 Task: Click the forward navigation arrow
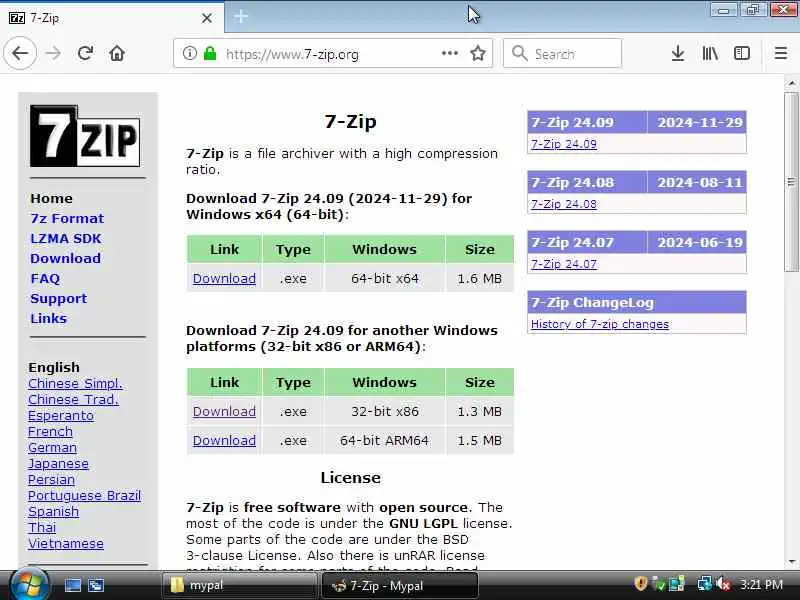53,53
